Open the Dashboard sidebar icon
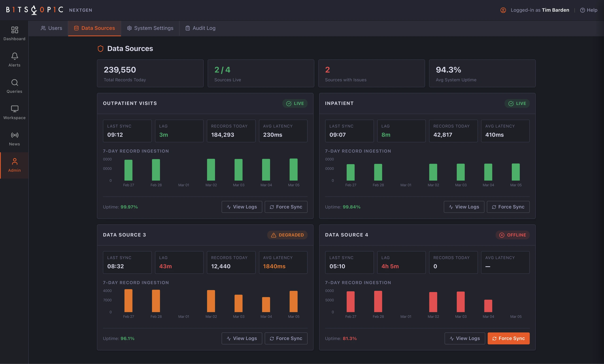The image size is (604, 364). click(x=14, y=30)
